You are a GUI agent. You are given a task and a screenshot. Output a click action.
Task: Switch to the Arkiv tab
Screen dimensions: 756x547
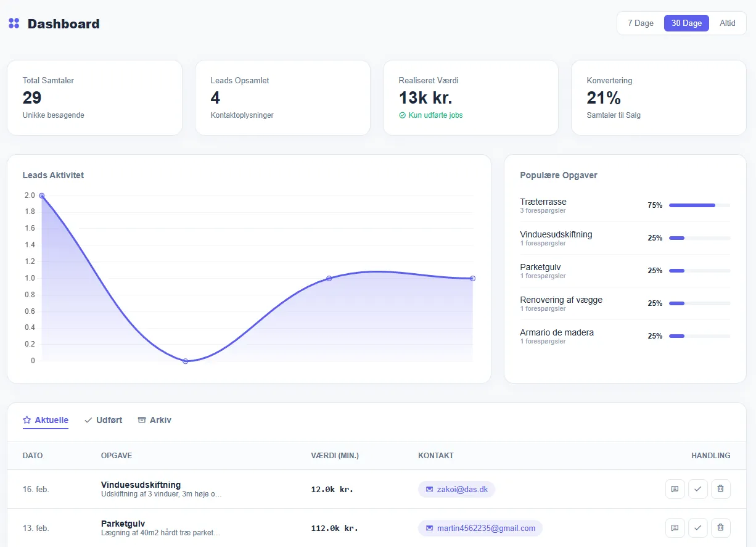tap(155, 419)
